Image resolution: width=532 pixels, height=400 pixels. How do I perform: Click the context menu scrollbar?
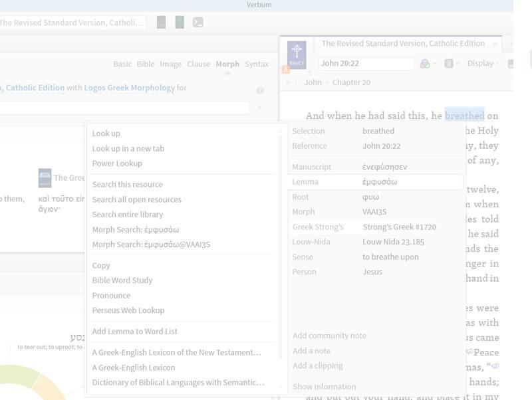tap(280, 247)
